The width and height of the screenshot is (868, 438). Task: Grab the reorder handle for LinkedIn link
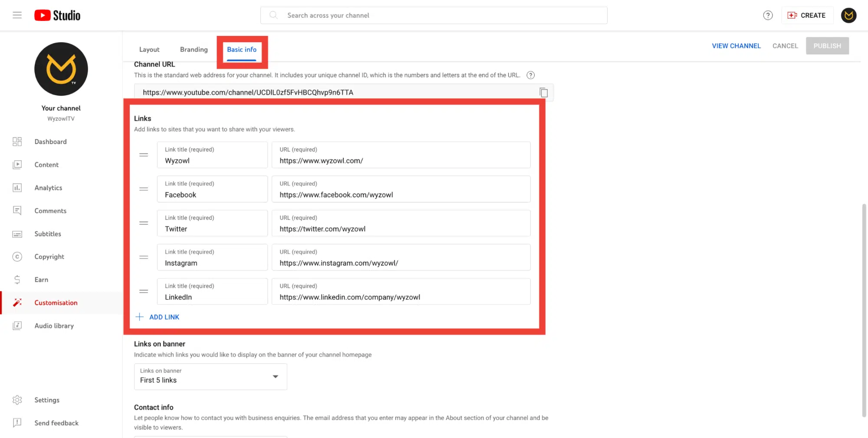144,291
